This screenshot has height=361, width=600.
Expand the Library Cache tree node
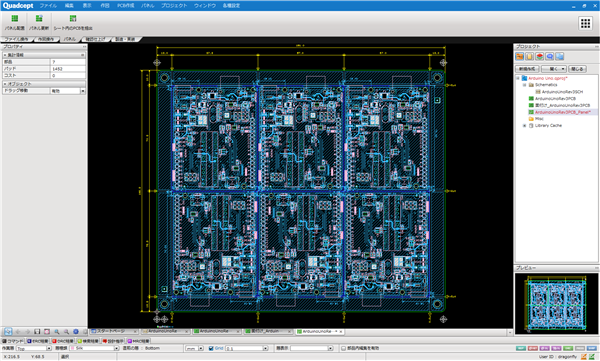[x=525, y=126]
